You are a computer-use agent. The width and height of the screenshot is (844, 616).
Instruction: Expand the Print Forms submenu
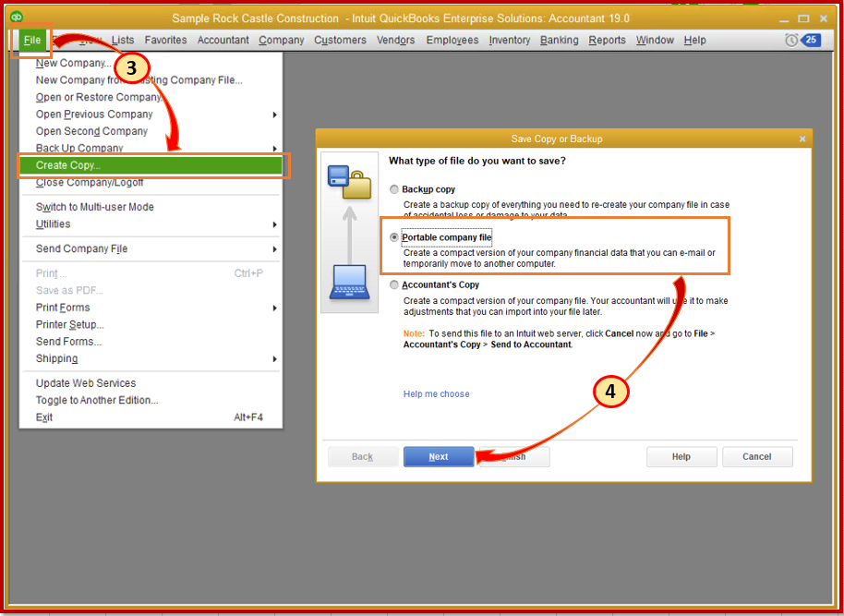274,308
